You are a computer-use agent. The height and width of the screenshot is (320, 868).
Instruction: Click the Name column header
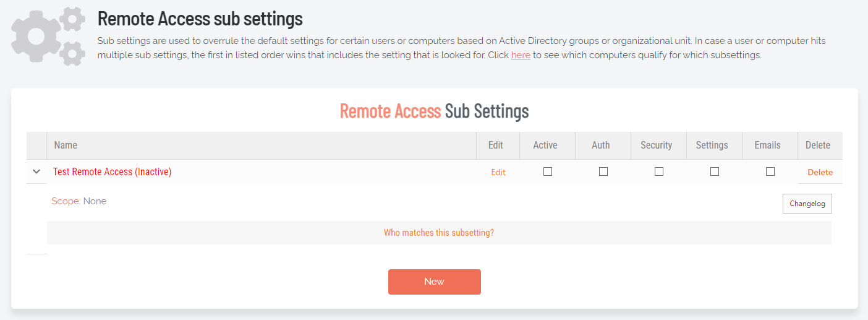click(x=66, y=145)
